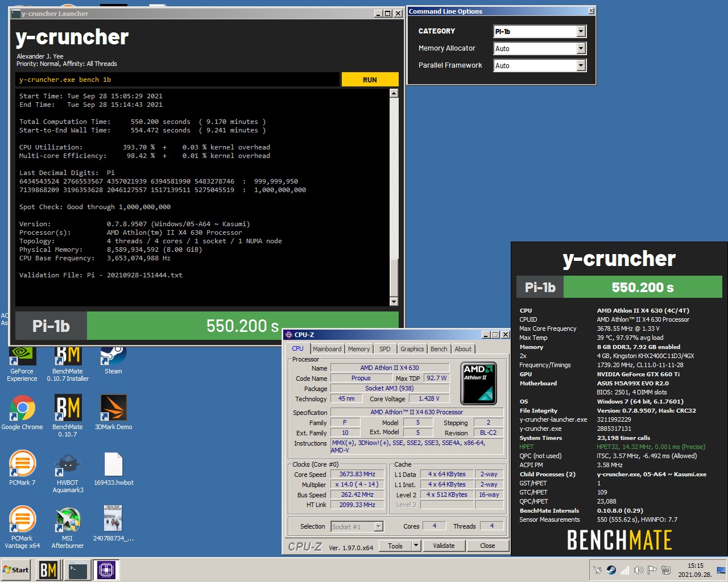Click the Package value Socket AM3 (938)
Screen dimensions: 728x582
click(390, 389)
